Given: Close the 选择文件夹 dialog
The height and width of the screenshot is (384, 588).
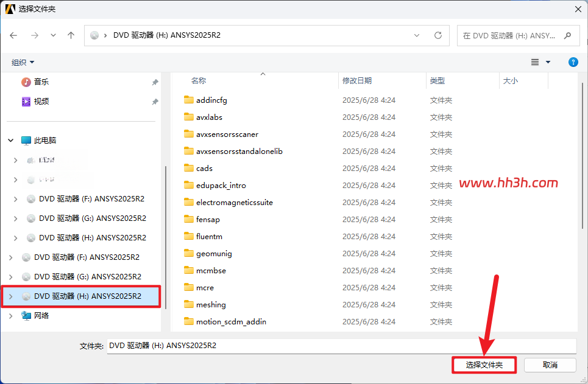Looking at the screenshot, I should (578, 9).
